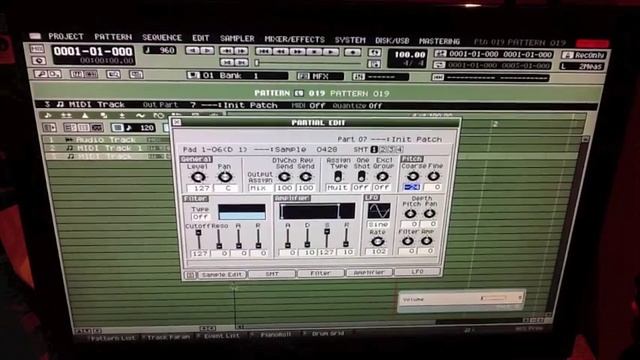The height and width of the screenshot is (360, 640).
Task: Click the LFO button at dialog bottom
Action: point(417,271)
